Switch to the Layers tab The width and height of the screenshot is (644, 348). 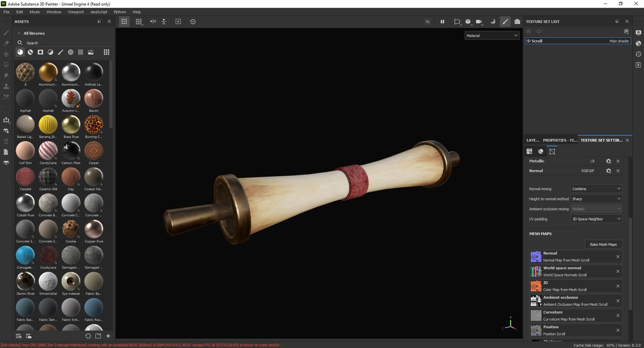[533, 140]
